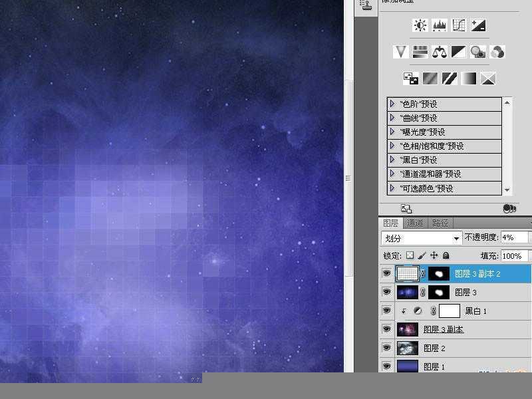532x399 pixels.
Task: Select the 图层 3 副本 layer thumbnail
Action: (408, 329)
